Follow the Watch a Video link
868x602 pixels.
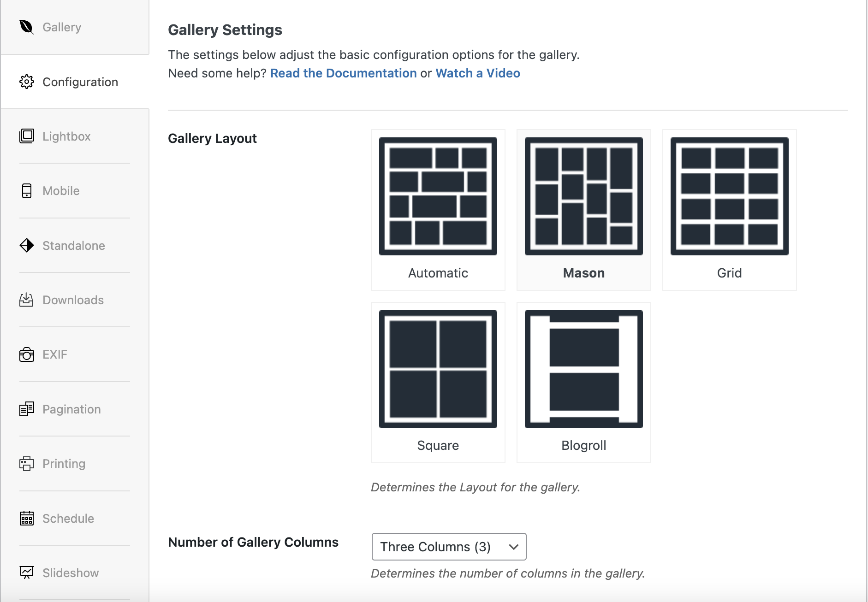coord(478,73)
